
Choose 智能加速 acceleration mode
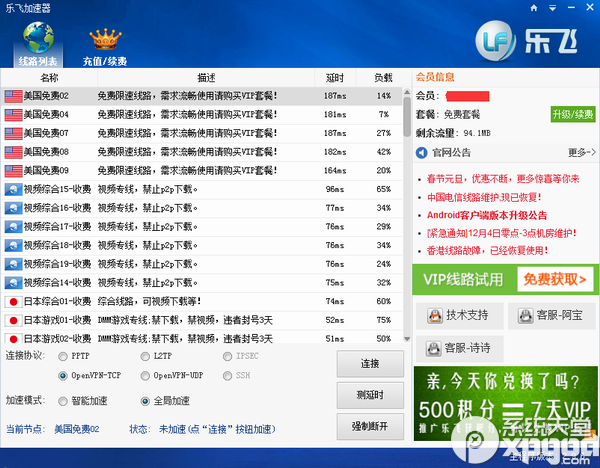63,401
